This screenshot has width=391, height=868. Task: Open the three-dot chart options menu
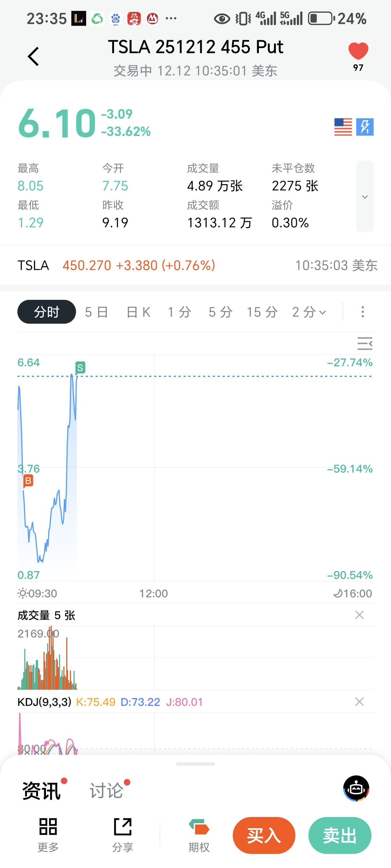(x=362, y=312)
